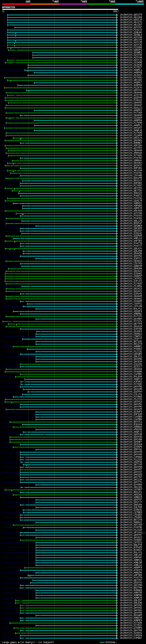Open hit UniRef100_P07369
Viewport: 146px width, 644px height.
pyautogui.click(x=131, y=113)
